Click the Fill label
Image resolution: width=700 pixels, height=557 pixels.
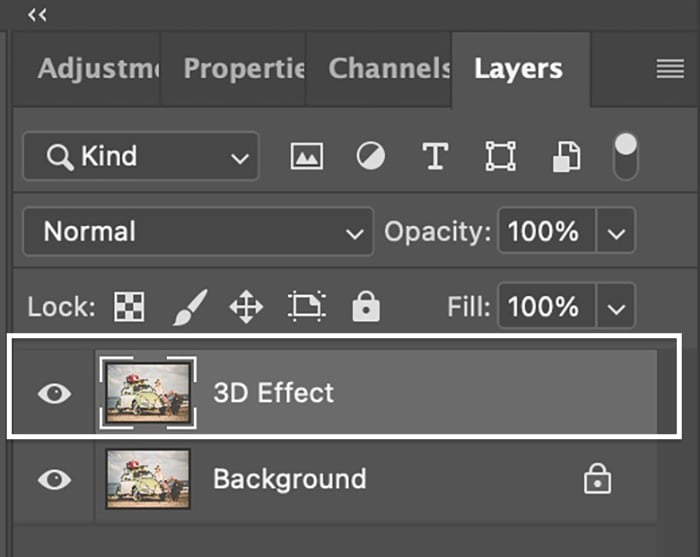pos(468,306)
